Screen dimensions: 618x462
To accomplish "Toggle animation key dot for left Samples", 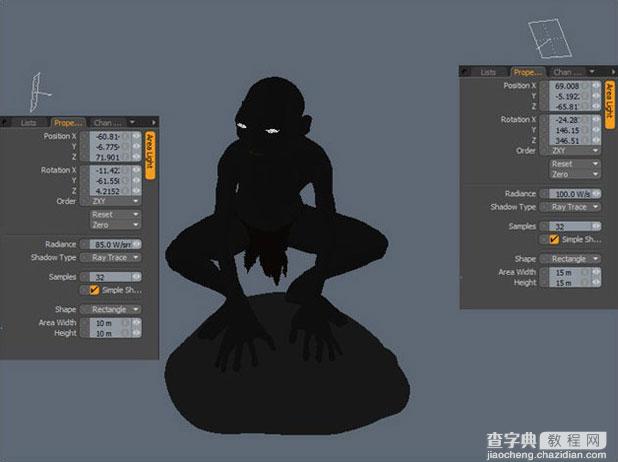I will [x=85, y=277].
